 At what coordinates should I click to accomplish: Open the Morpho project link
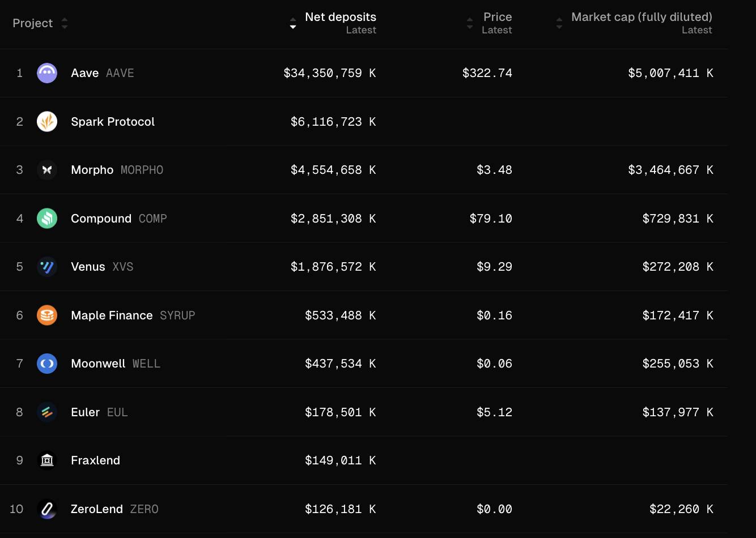(x=92, y=170)
